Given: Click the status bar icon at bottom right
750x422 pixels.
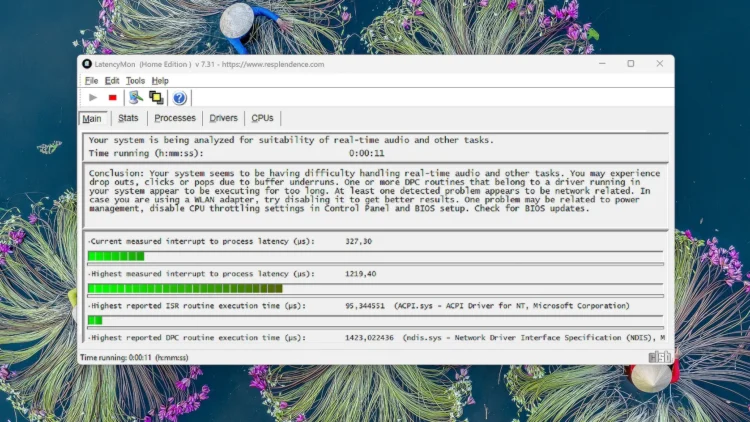Looking at the screenshot, I should pos(659,357).
